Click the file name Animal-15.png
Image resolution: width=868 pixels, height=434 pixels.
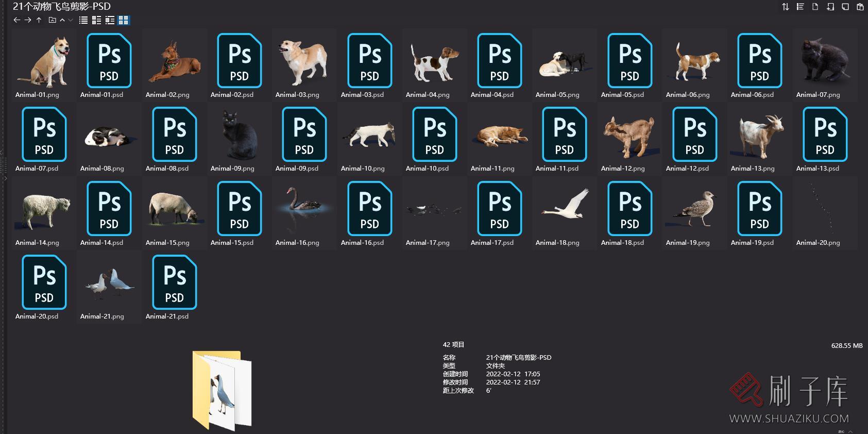167,243
